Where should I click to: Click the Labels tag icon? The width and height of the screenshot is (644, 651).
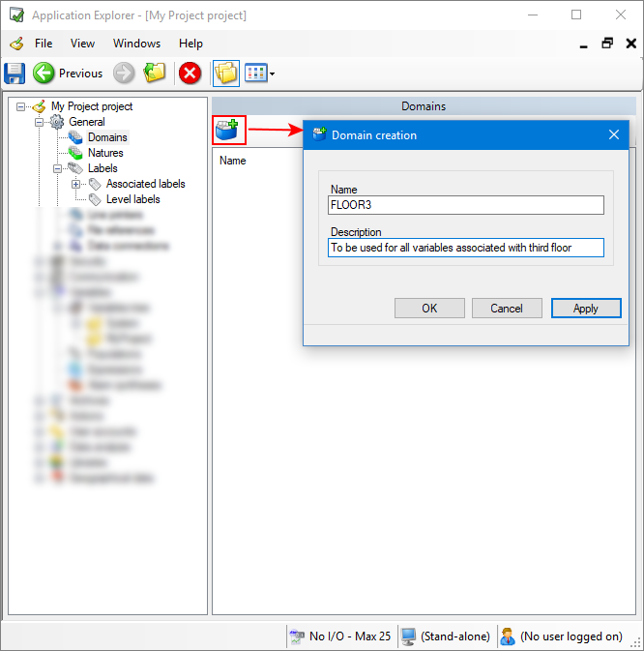(75, 168)
